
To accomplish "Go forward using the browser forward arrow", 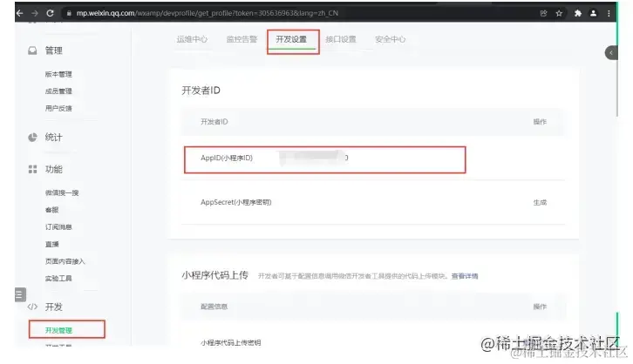I will (x=35, y=13).
